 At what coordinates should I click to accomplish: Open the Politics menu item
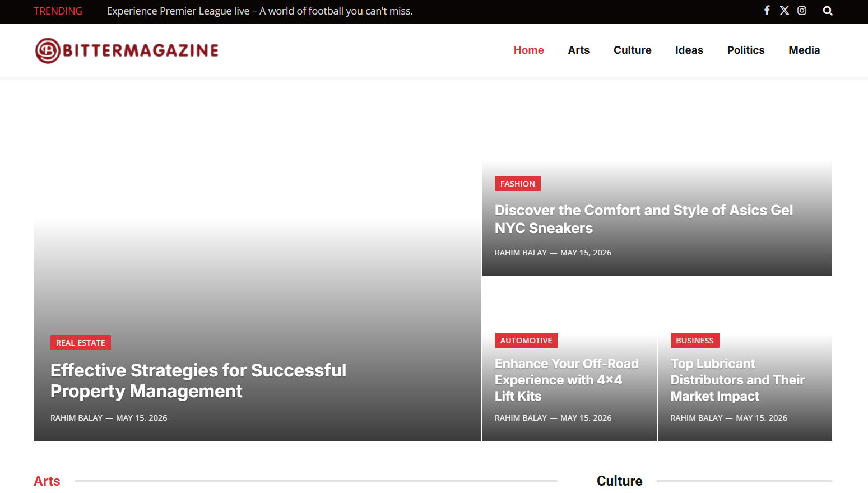click(746, 50)
